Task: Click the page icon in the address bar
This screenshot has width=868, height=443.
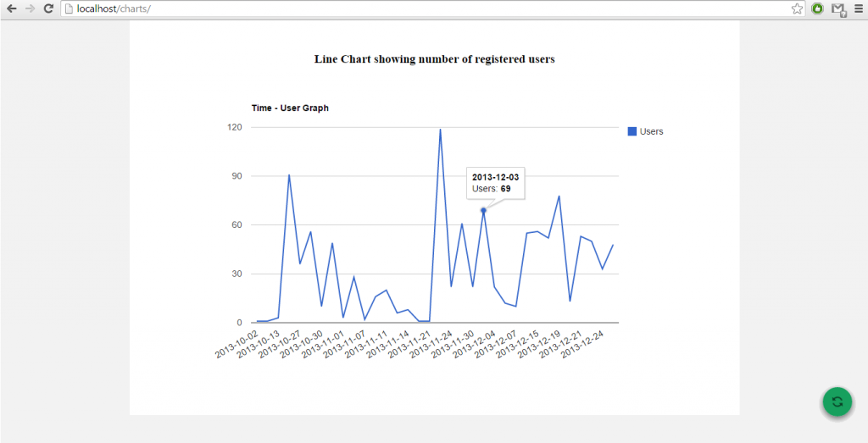Action: (x=69, y=8)
